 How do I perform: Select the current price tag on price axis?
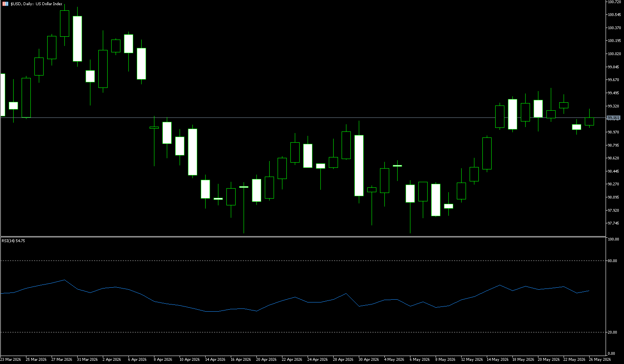(614, 118)
